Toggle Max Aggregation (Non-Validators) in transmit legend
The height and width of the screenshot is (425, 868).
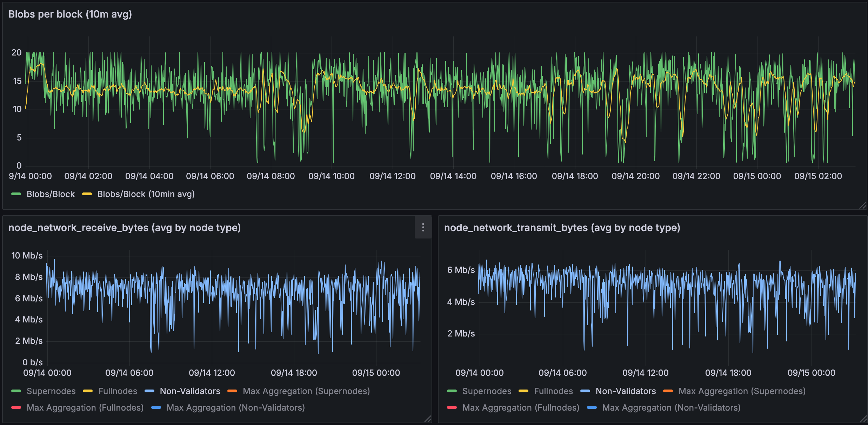671,407
